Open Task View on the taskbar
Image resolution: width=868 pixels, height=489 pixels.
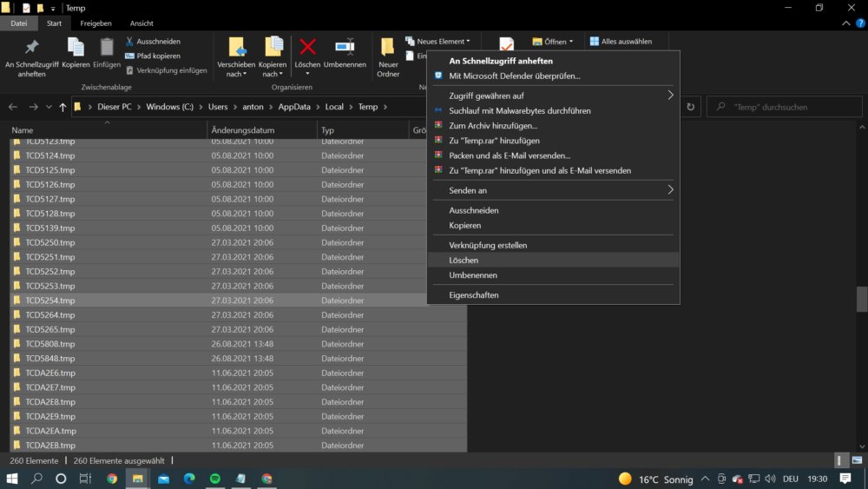point(85,479)
